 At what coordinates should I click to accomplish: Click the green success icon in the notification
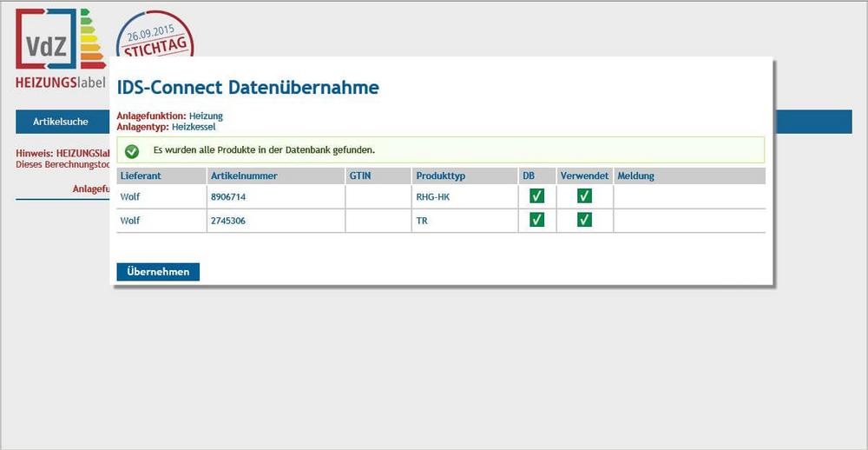click(132, 150)
